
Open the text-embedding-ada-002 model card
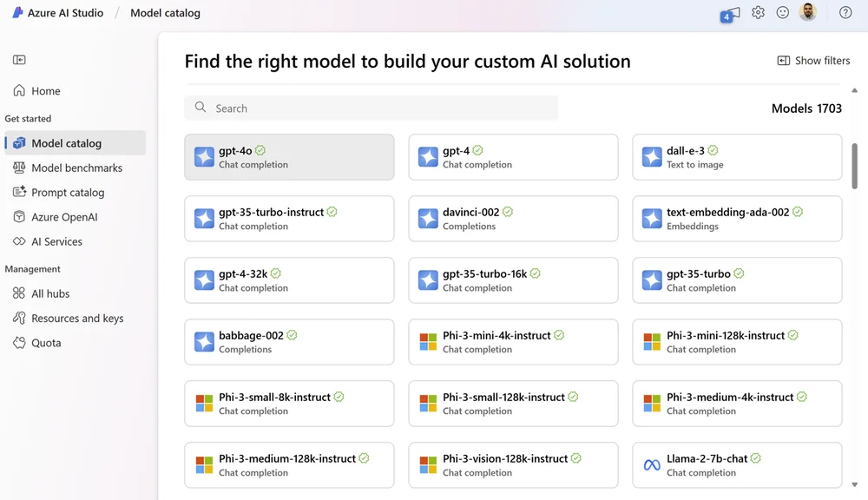[737, 218]
